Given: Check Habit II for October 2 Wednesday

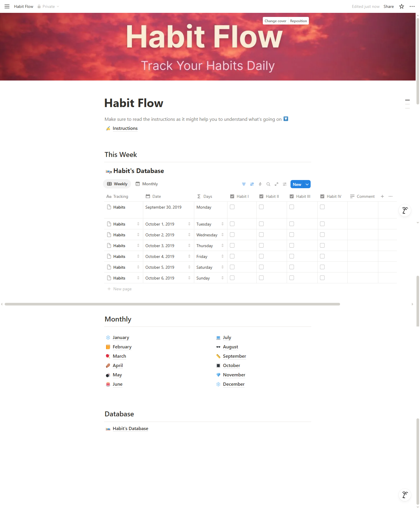Looking at the screenshot, I should 261,235.
